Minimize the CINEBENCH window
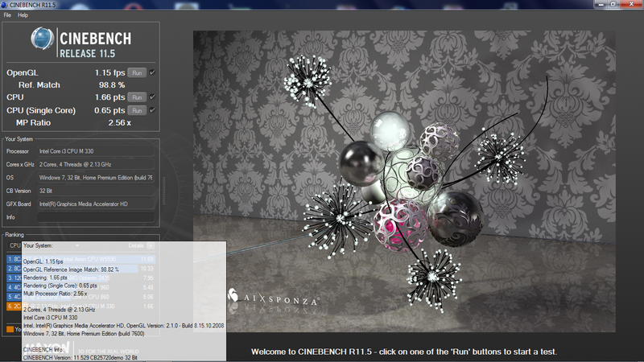This screenshot has width=644, height=362. 601,4
